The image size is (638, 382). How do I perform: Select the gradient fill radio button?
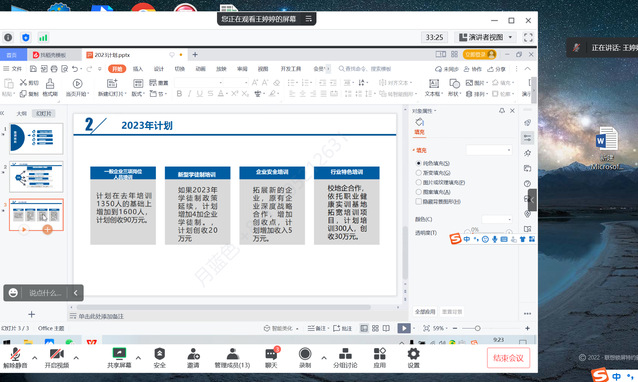(418, 173)
